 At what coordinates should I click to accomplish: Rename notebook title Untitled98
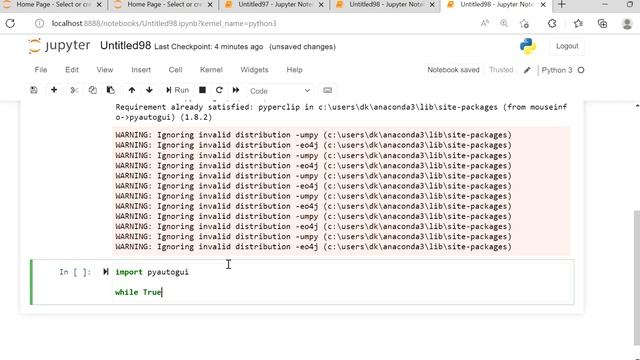(125, 46)
